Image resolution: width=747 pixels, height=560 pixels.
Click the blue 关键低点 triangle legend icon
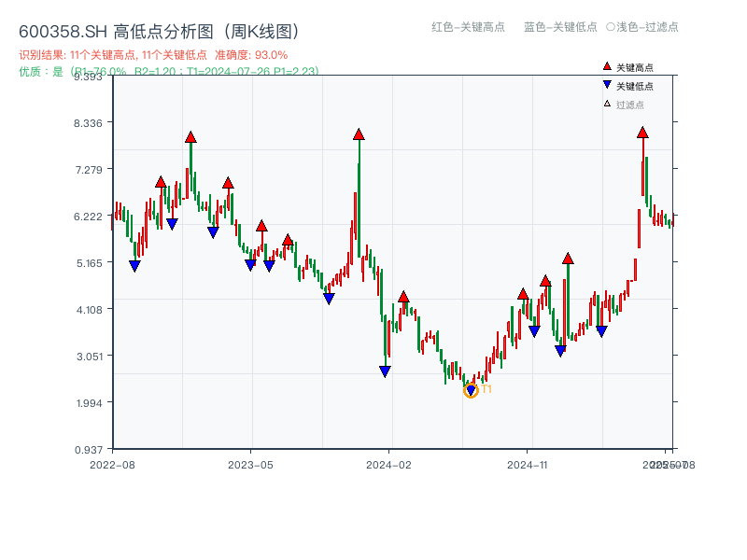(x=605, y=84)
